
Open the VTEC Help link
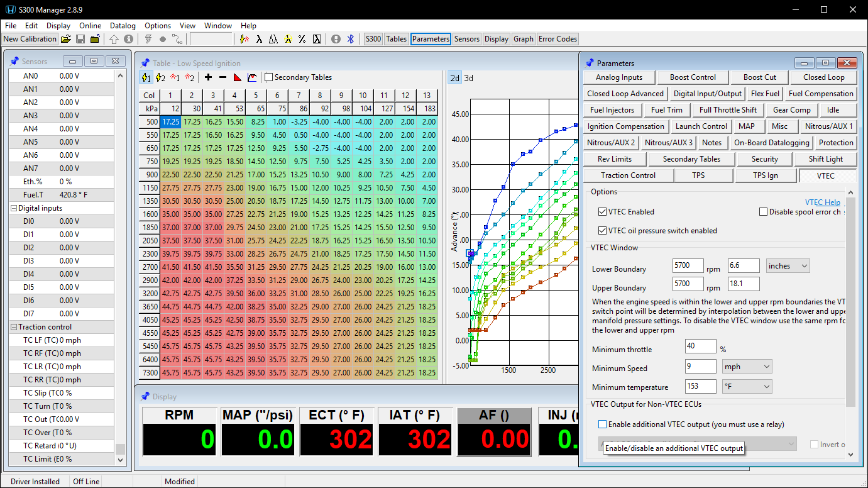tap(822, 202)
